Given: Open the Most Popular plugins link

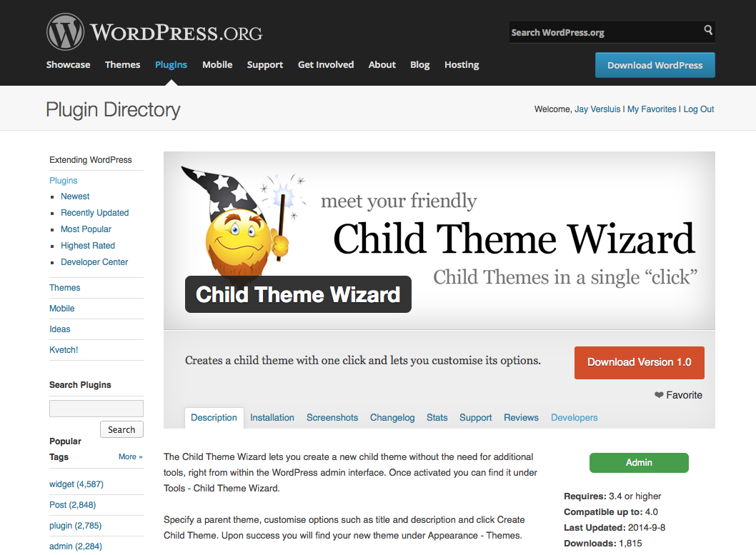Looking at the screenshot, I should point(86,229).
